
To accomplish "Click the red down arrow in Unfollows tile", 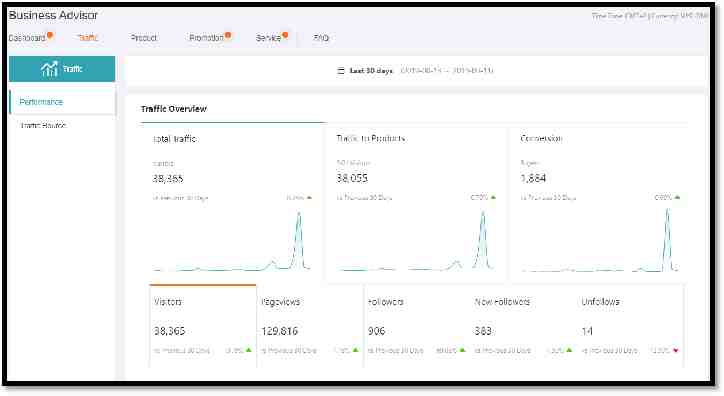I will coord(676,351).
